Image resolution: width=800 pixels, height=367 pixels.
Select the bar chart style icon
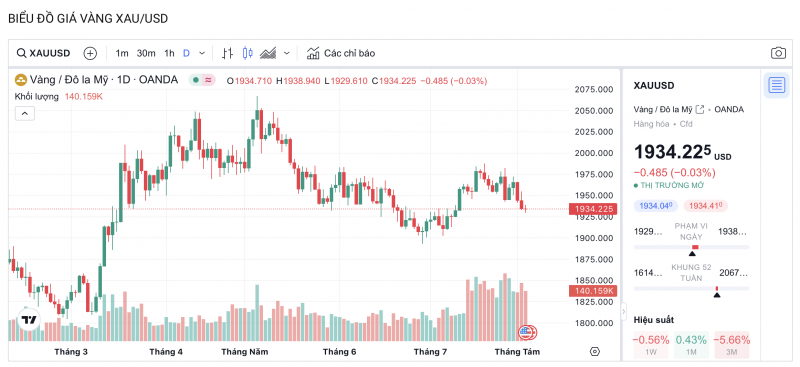228,53
